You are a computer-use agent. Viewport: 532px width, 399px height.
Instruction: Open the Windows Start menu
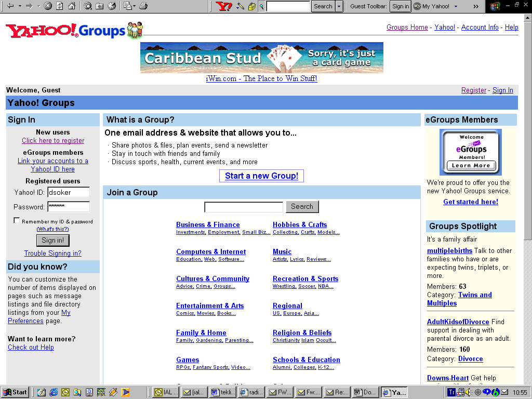pyautogui.click(x=15, y=392)
